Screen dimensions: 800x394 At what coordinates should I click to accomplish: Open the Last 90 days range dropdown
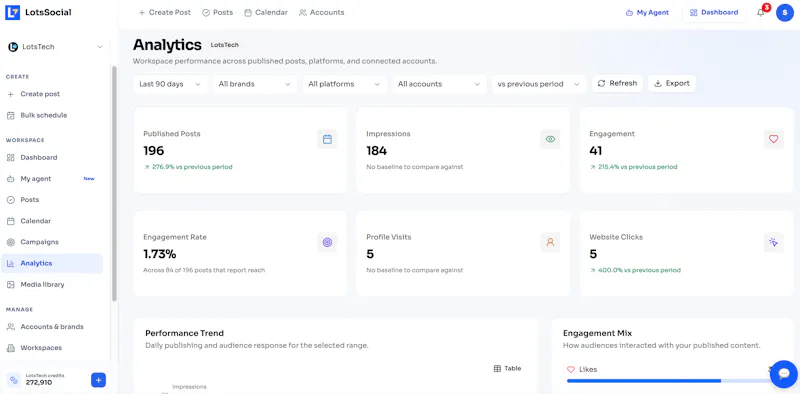pyautogui.click(x=170, y=84)
